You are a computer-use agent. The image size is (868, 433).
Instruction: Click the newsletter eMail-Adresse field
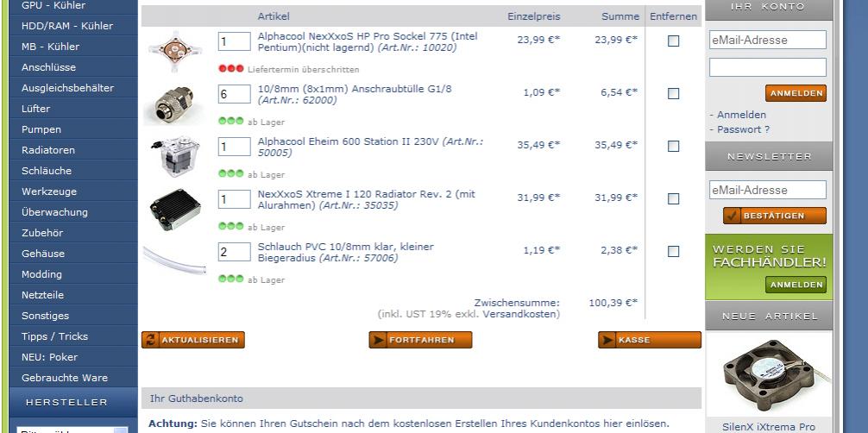point(768,190)
